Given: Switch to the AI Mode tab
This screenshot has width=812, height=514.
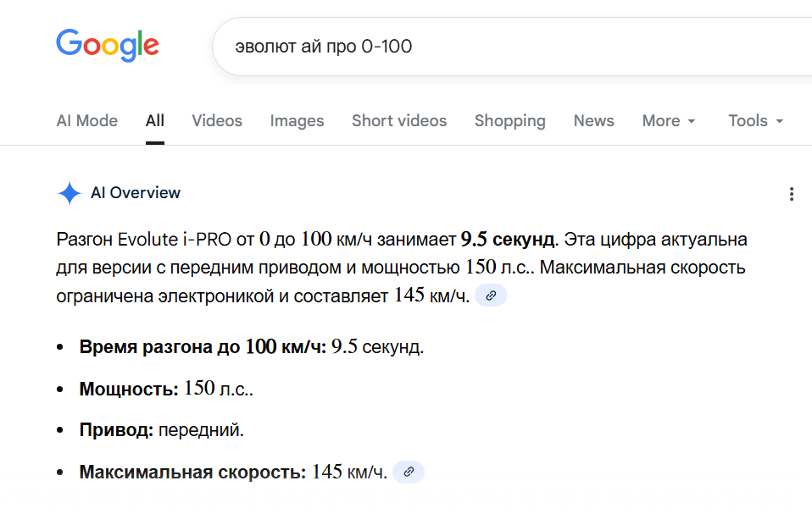Looking at the screenshot, I should click(x=86, y=120).
